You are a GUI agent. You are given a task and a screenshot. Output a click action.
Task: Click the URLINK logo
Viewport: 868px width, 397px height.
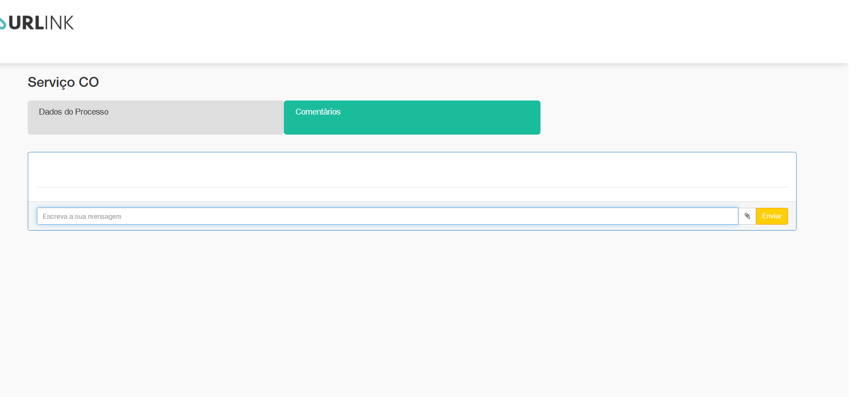37,23
